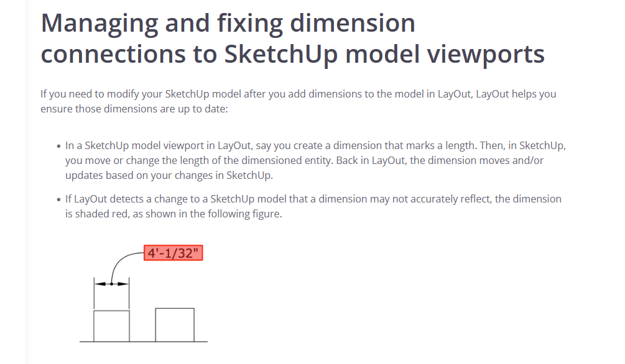The width and height of the screenshot is (625, 364).
Task: Click the left dimension extension line
Action: coord(95,296)
